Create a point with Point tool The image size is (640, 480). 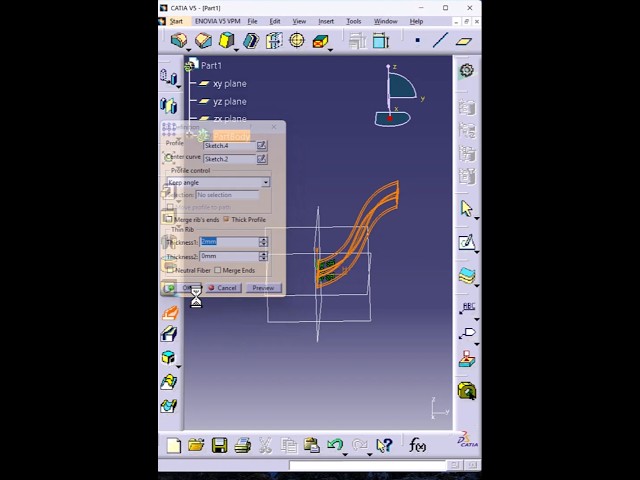click(x=417, y=40)
